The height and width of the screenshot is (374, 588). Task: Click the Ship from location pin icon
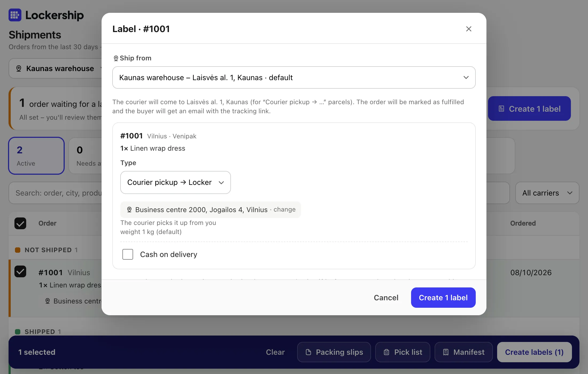click(116, 58)
